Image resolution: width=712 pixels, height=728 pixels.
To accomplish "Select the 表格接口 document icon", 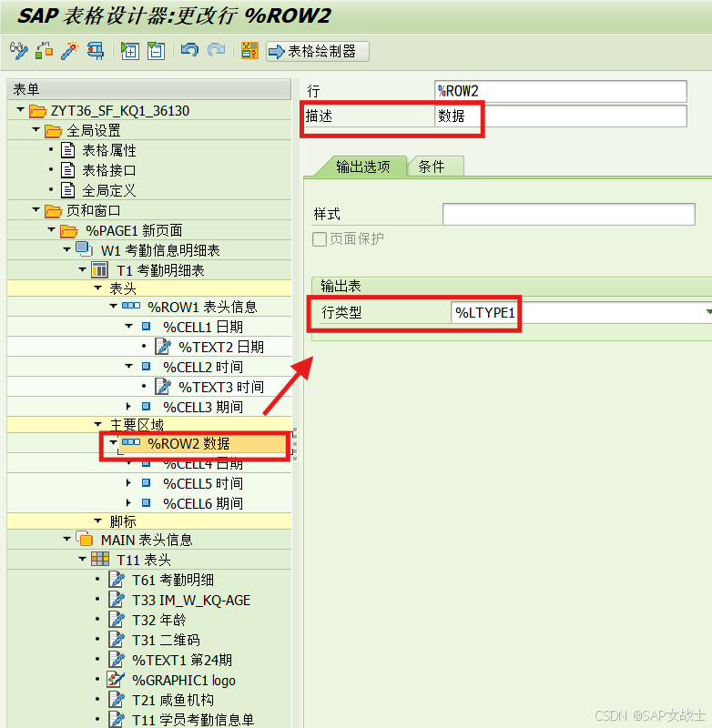I will pyautogui.click(x=67, y=170).
